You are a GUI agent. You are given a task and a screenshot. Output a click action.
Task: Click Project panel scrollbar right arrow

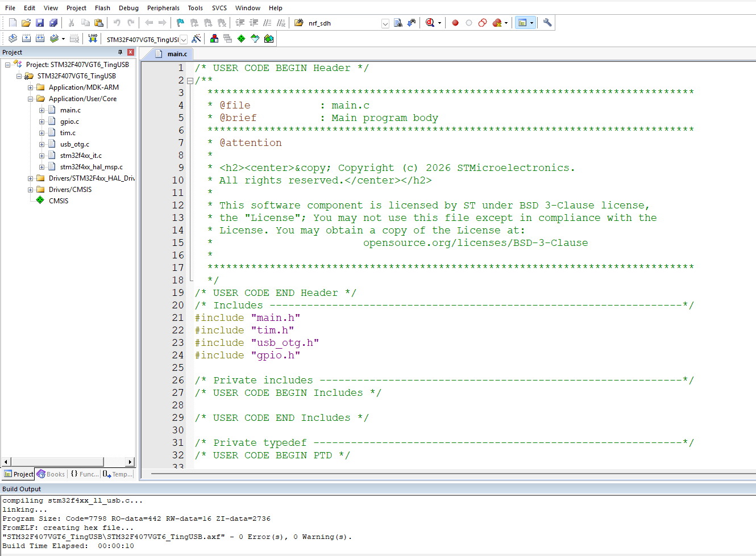130,462
